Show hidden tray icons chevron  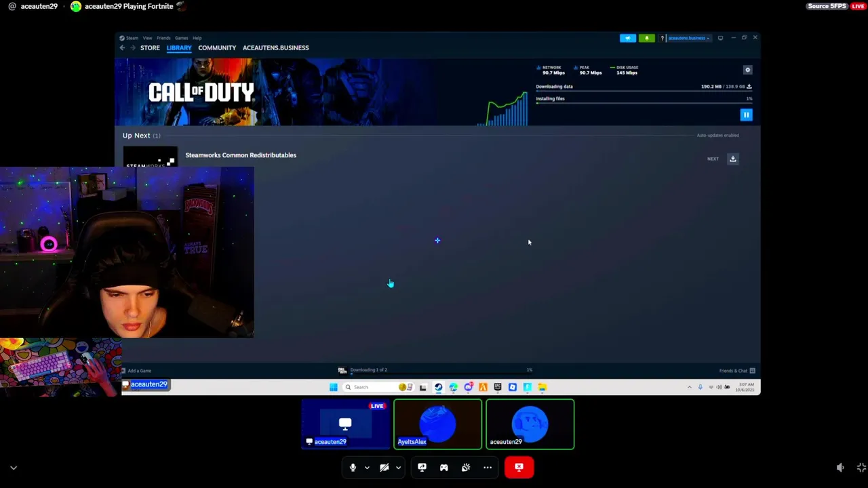690,387
